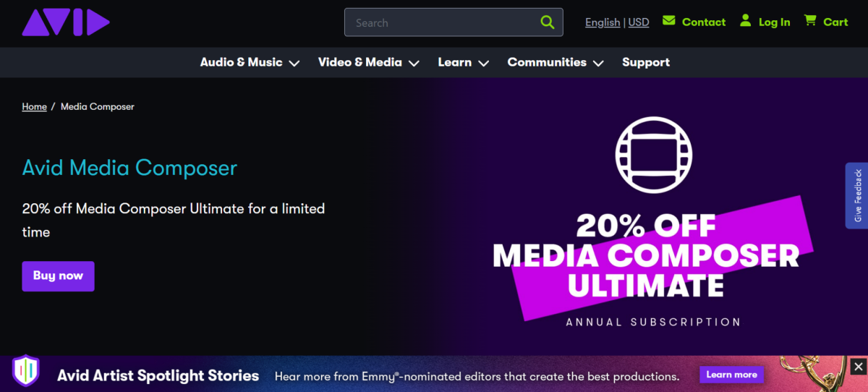Expand the Communities menu chevron
This screenshot has height=392, width=868.
[x=598, y=64]
